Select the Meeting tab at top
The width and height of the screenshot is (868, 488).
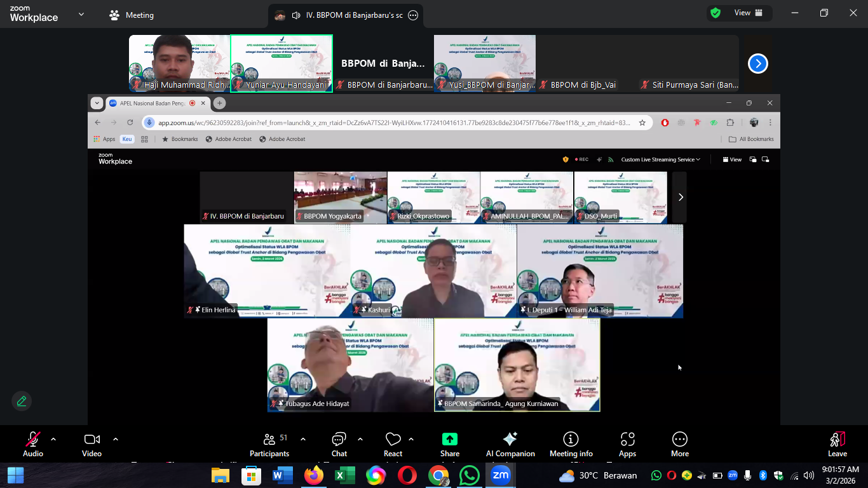pos(132,15)
